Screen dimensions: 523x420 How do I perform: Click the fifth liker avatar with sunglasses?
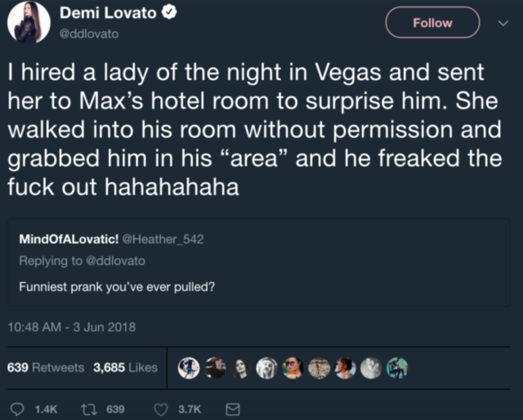293,368
